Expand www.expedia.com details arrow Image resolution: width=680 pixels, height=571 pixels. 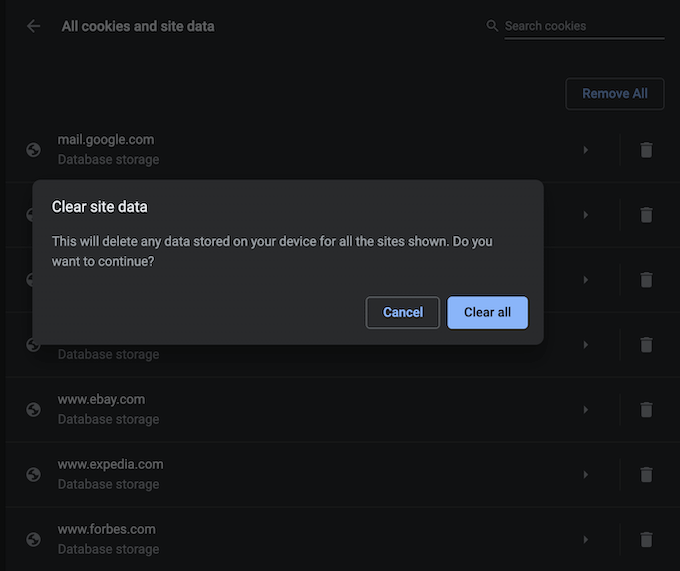585,475
